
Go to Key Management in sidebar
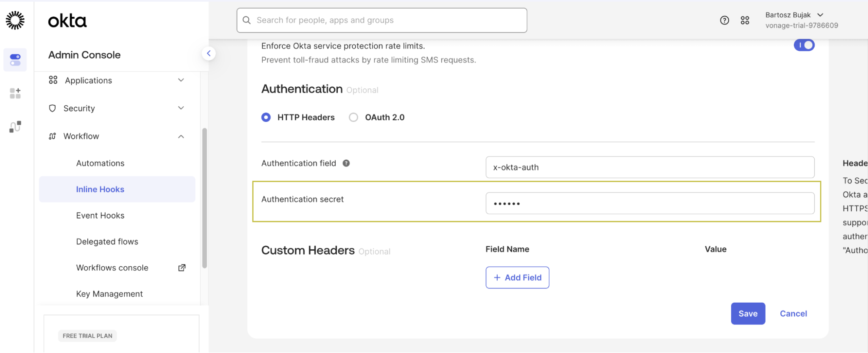point(109,294)
